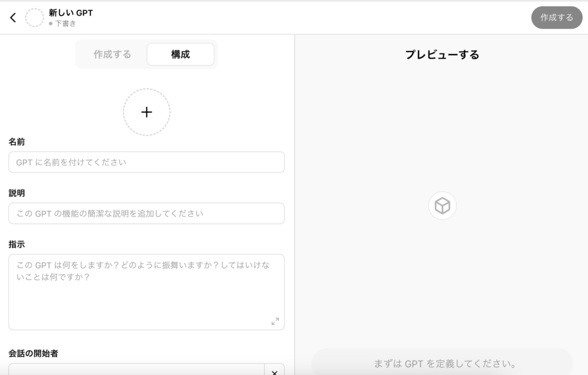Click the preview message box まずは GPT を定義してください
The image size is (588, 375).
(x=442, y=364)
